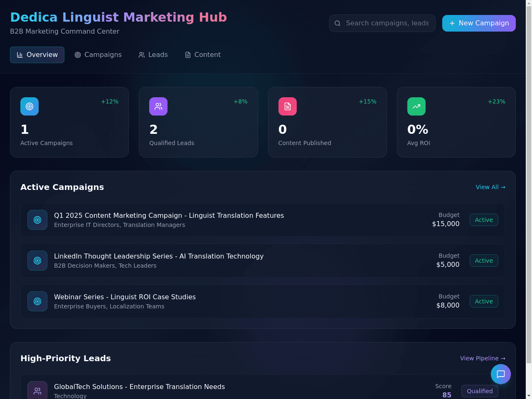The image size is (532, 399).
Task: Click the $15,000 budget value
Action: 446,224
